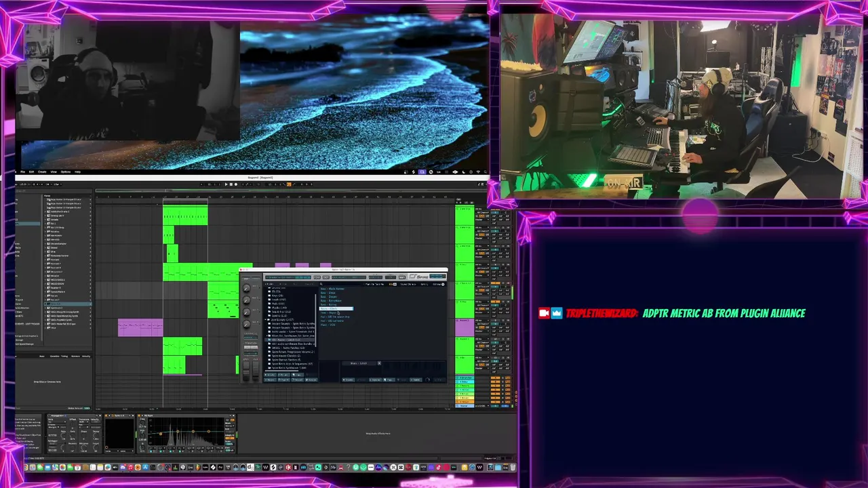
Task: Click the first Spire macro knob
Action: 247,288
